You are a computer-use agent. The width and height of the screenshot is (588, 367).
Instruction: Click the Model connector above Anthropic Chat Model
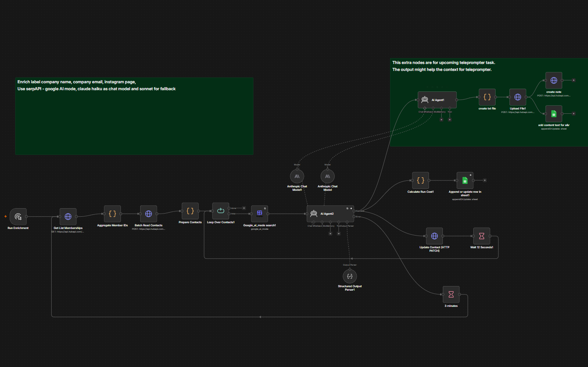pos(328,168)
